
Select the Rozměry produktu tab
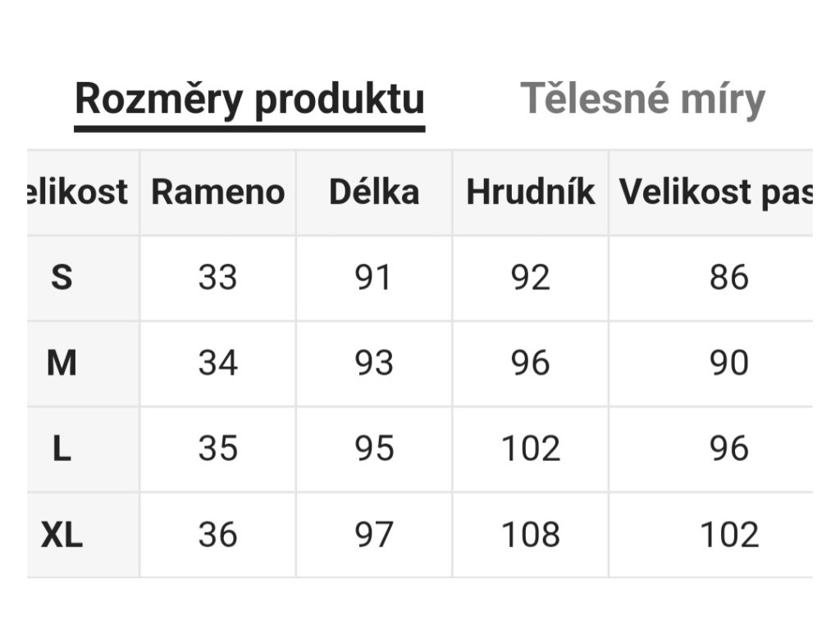pos(249,101)
